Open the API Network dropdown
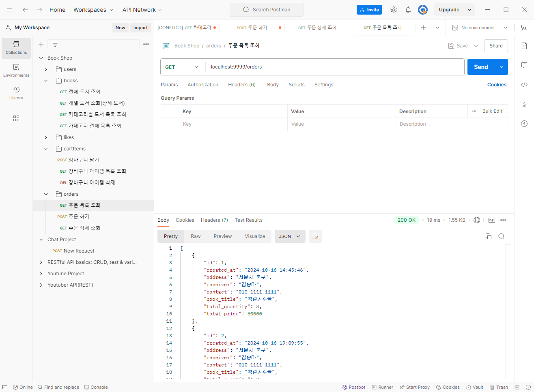534x392 pixels. [142, 10]
